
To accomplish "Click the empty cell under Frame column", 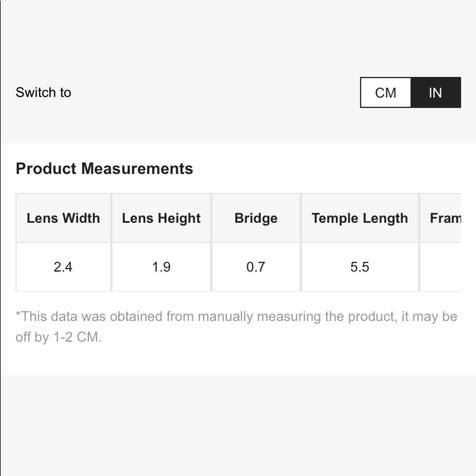I will 441,267.
